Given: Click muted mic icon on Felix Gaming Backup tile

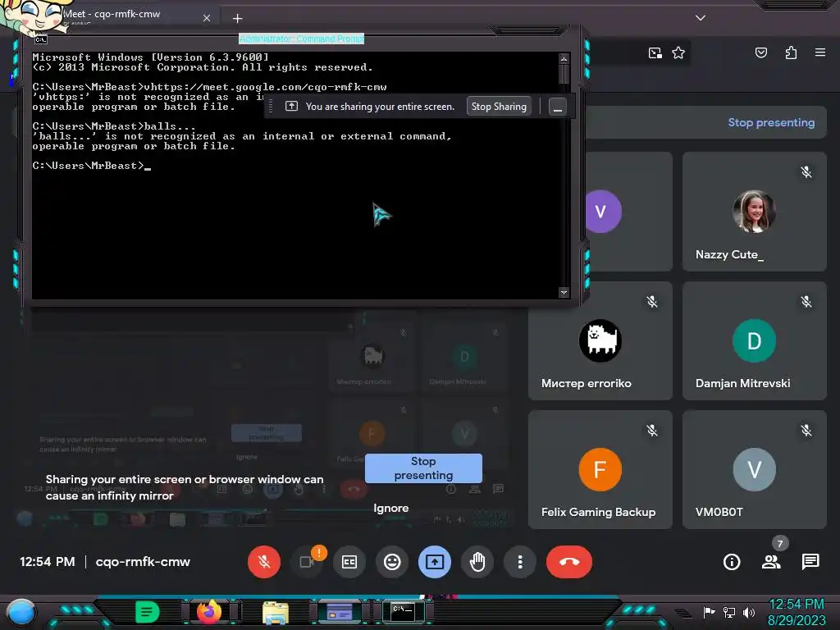Looking at the screenshot, I should coord(652,430).
